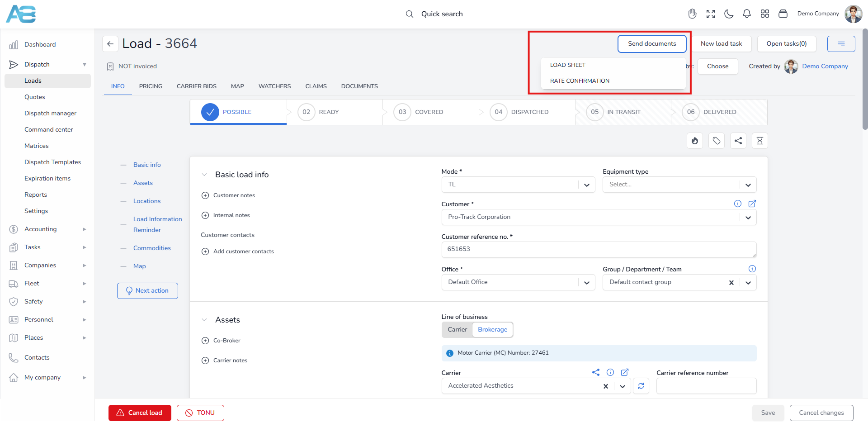Click the Quick search magnifier icon
868x427 pixels.
410,14
